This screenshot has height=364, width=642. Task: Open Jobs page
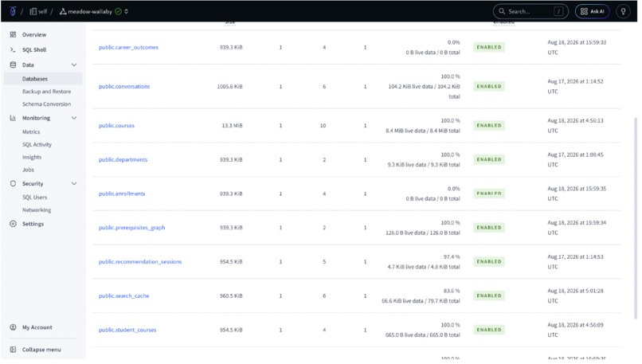click(28, 170)
